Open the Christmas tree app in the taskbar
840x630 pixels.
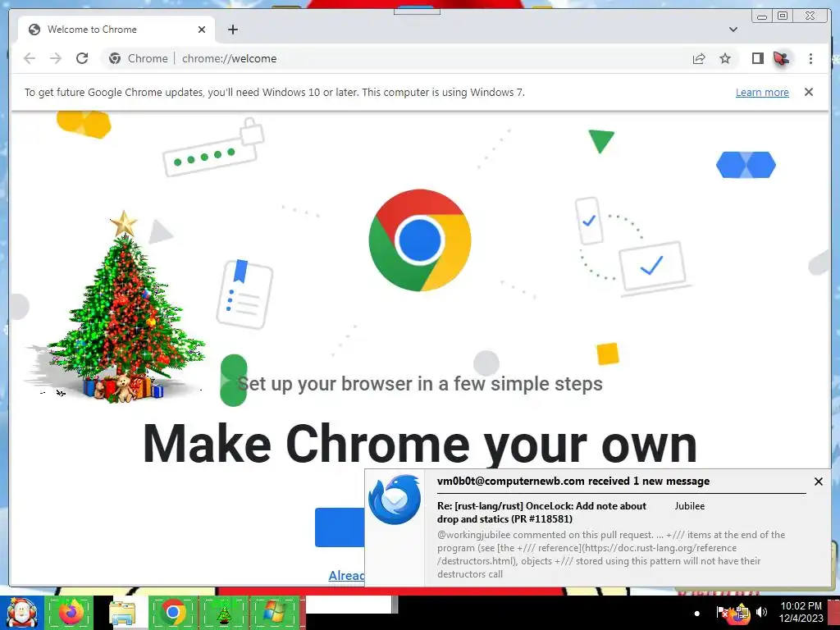pos(223,613)
